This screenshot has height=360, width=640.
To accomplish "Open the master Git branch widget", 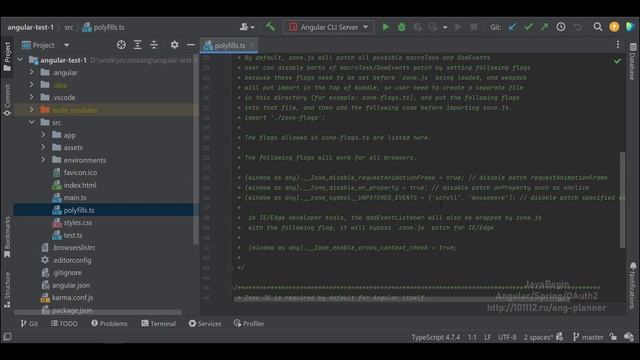I will pyautogui.click(x=588, y=337).
